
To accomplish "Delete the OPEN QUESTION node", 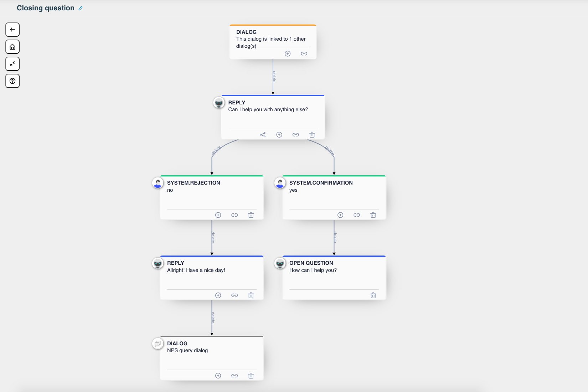I will click(373, 295).
